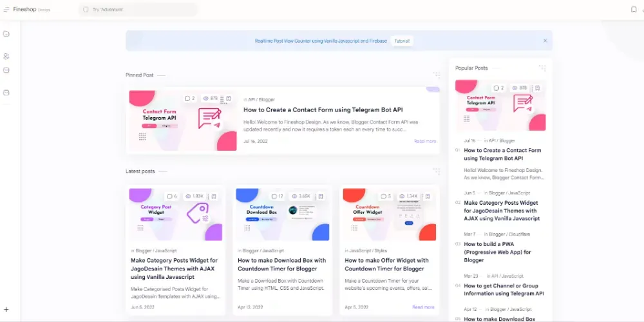Open the hamburger navigation menu icon
The width and height of the screenshot is (644, 322).
[6, 10]
